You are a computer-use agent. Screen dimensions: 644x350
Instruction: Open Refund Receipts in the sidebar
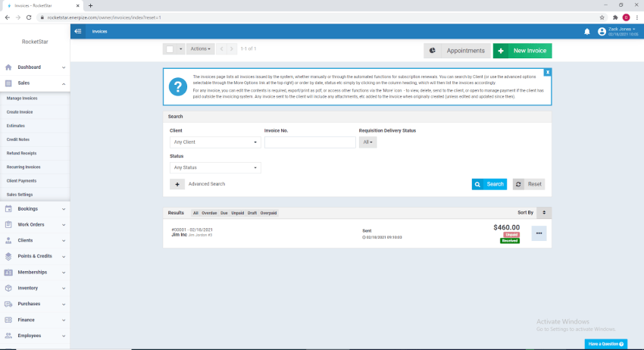tap(21, 153)
